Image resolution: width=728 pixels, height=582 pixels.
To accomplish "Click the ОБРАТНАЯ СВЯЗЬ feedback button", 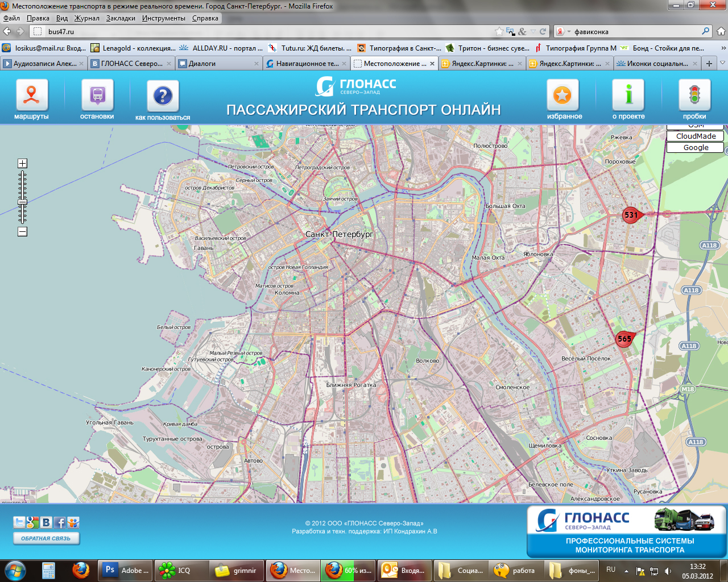I will (x=46, y=538).
